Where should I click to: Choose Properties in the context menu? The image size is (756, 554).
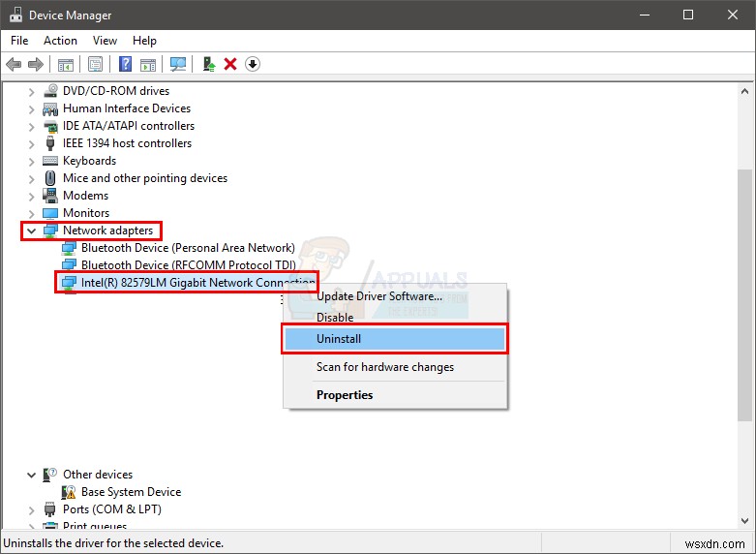395,395
